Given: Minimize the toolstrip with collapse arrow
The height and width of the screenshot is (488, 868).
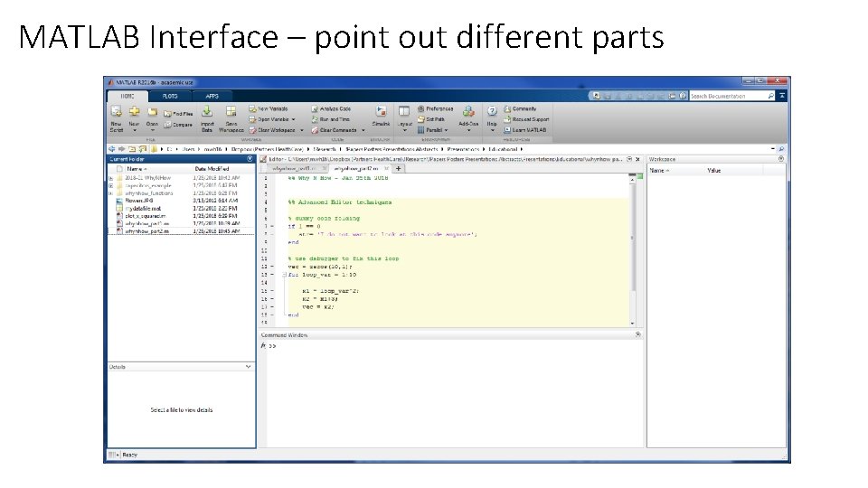Looking at the screenshot, I should 781,96.
